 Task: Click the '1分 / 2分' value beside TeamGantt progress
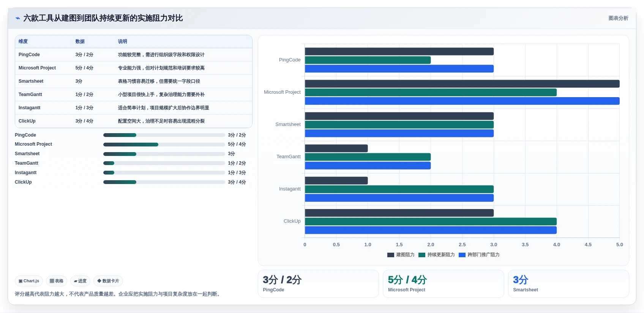click(237, 163)
